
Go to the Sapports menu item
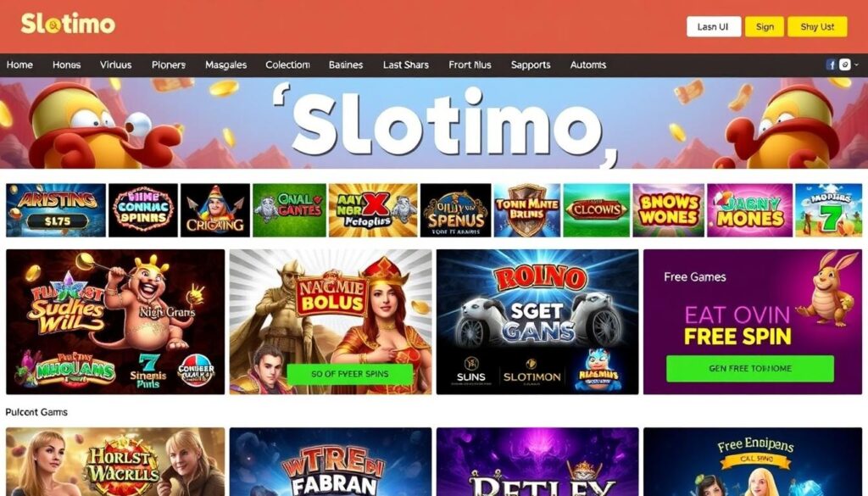[x=531, y=64]
